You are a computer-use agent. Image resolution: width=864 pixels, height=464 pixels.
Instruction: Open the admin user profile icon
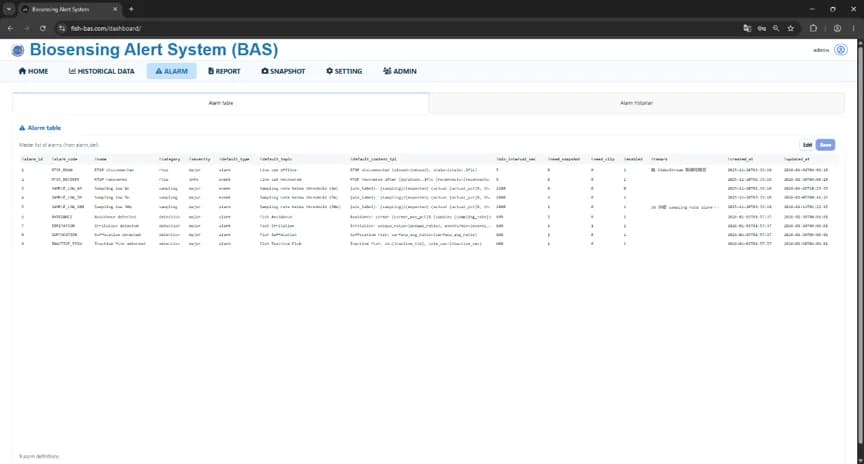(840, 50)
